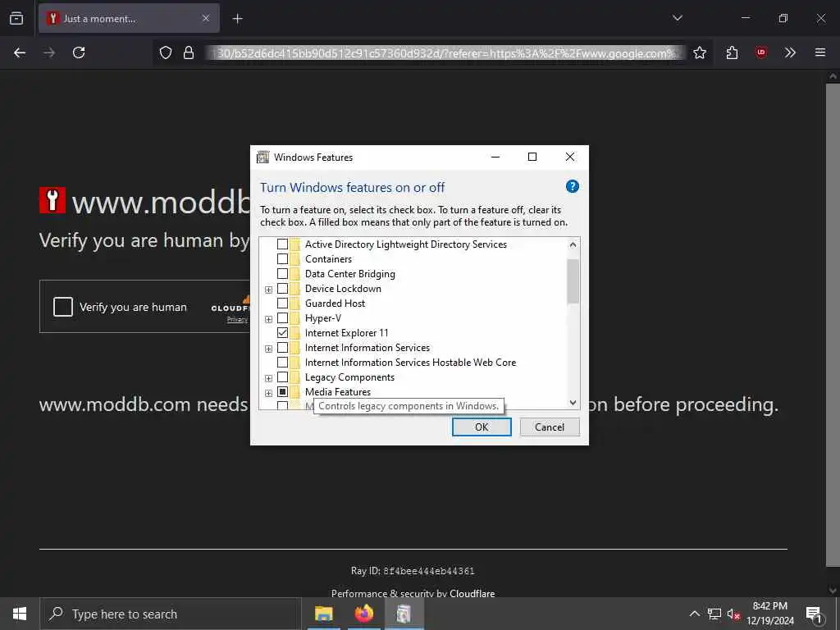Open the tracking protection shield icon

click(166, 52)
